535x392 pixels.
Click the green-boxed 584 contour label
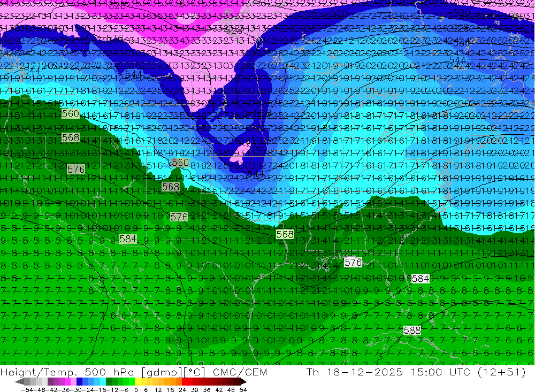(128, 239)
